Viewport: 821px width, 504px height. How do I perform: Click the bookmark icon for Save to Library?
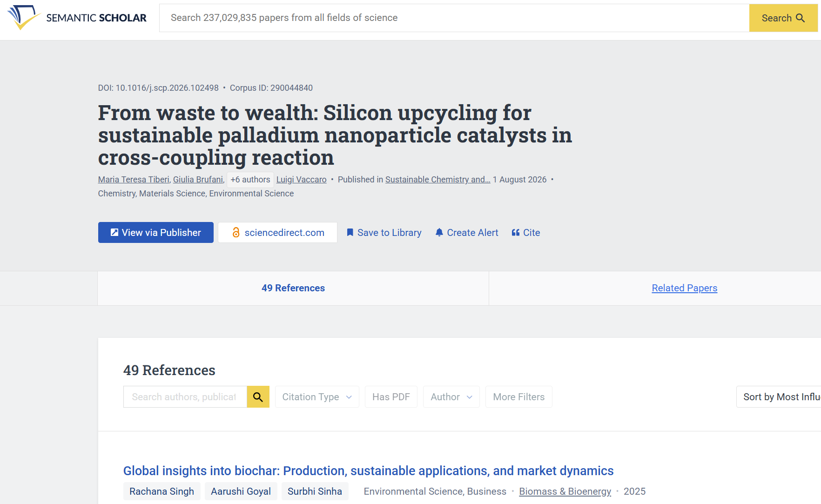click(x=350, y=232)
